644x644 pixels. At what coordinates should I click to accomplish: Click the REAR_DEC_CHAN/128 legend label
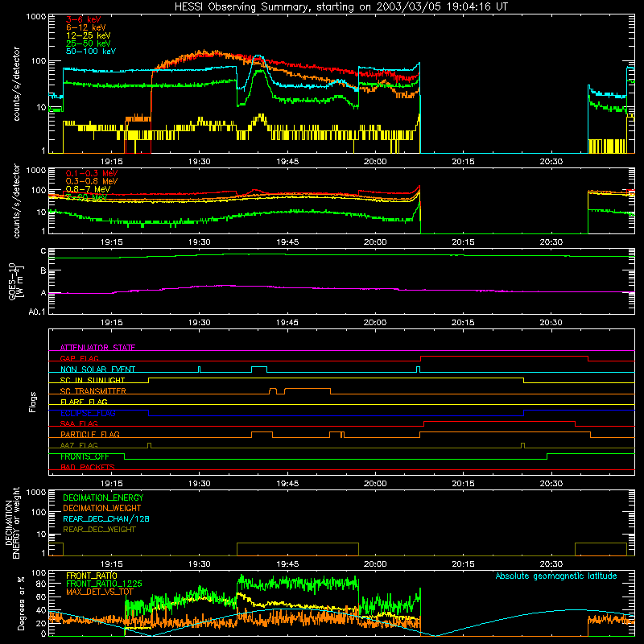[106, 518]
